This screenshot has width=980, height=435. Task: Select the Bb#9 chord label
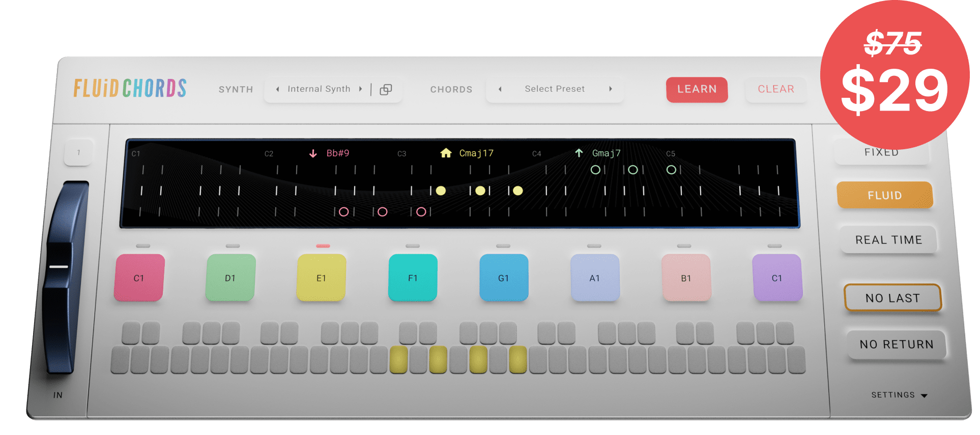[338, 153]
